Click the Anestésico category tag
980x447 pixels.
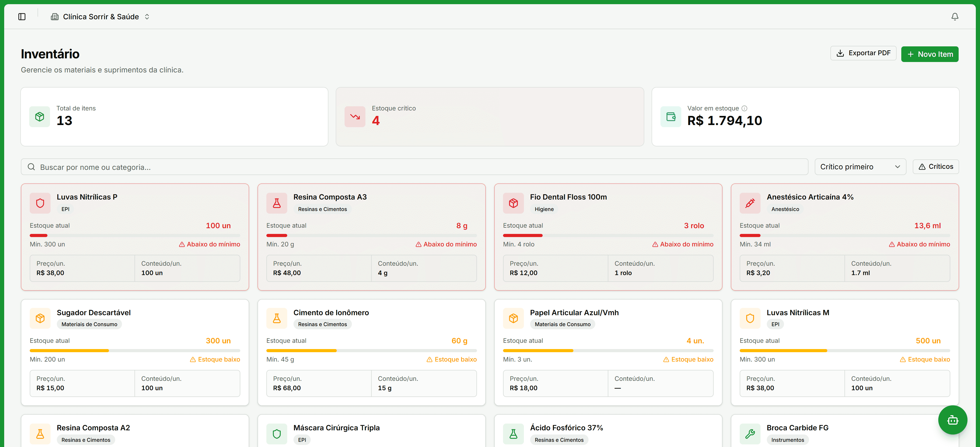click(785, 209)
